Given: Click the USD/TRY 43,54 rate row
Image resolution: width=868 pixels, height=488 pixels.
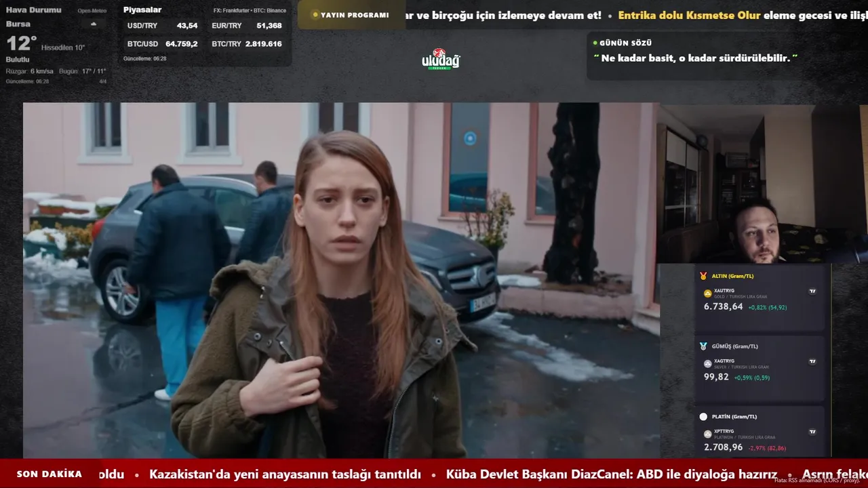Looking at the screenshot, I should point(163,26).
